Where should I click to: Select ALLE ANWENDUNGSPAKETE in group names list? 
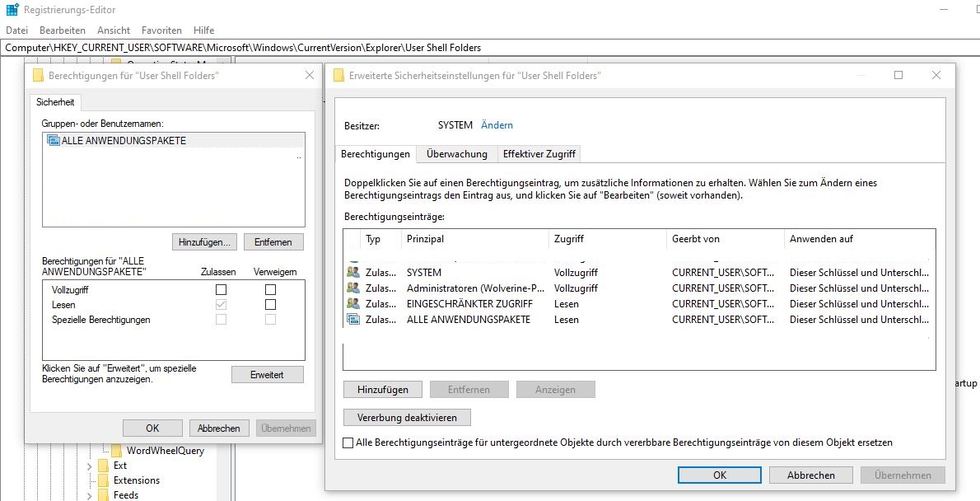point(173,141)
